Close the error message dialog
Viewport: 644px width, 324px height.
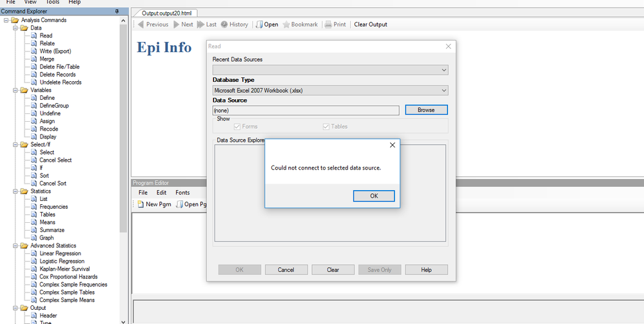pyautogui.click(x=392, y=145)
